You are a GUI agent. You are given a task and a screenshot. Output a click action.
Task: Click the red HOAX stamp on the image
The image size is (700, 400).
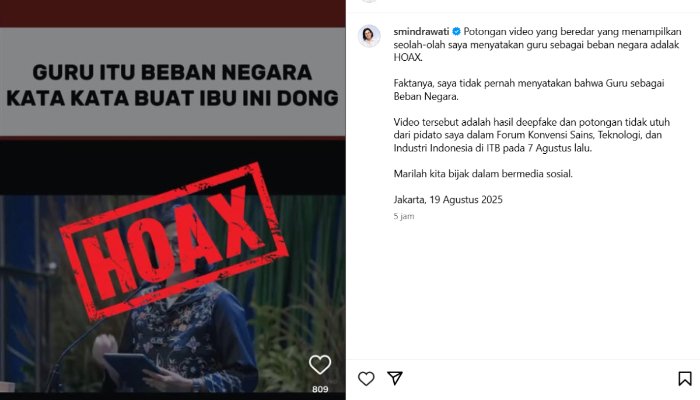174,242
